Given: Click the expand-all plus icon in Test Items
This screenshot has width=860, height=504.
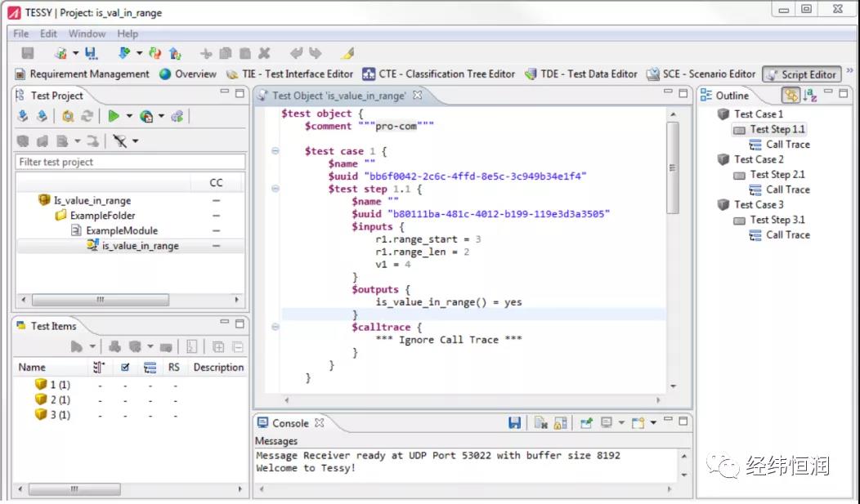Looking at the screenshot, I should 217,347.
